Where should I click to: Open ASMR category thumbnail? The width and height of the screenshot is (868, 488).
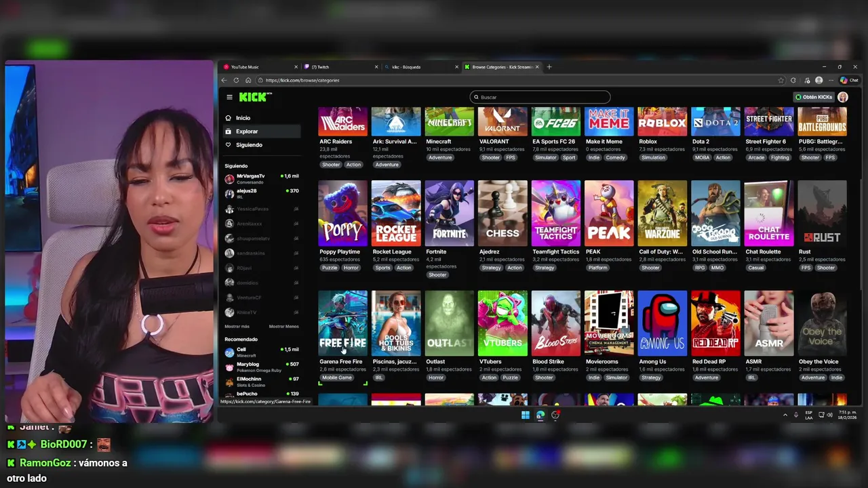[x=769, y=323]
